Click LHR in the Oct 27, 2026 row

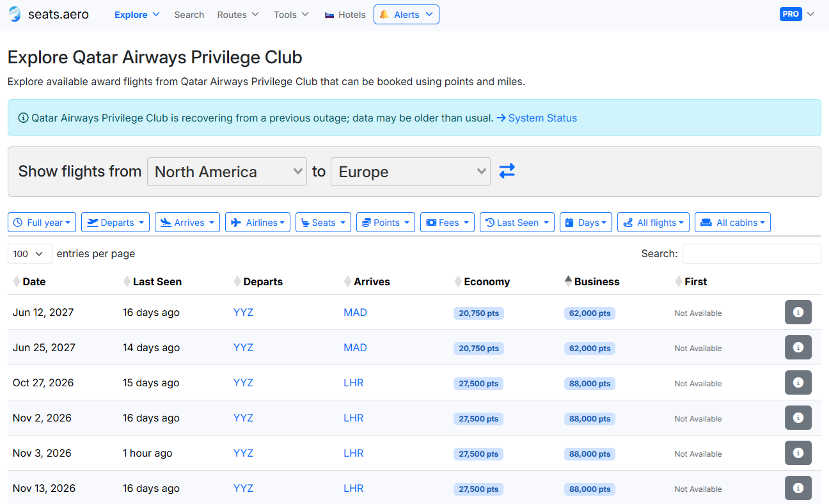[x=353, y=382]
